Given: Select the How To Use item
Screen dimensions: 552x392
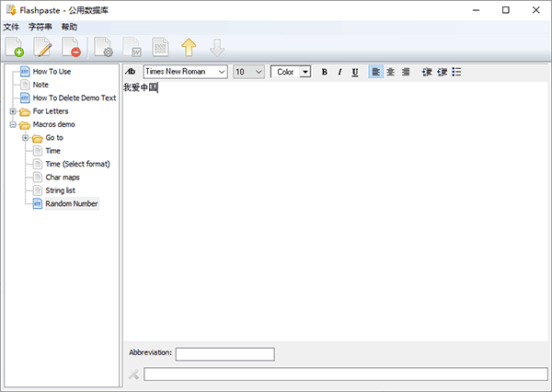Looking at the screenshot, I should point(52,72).
